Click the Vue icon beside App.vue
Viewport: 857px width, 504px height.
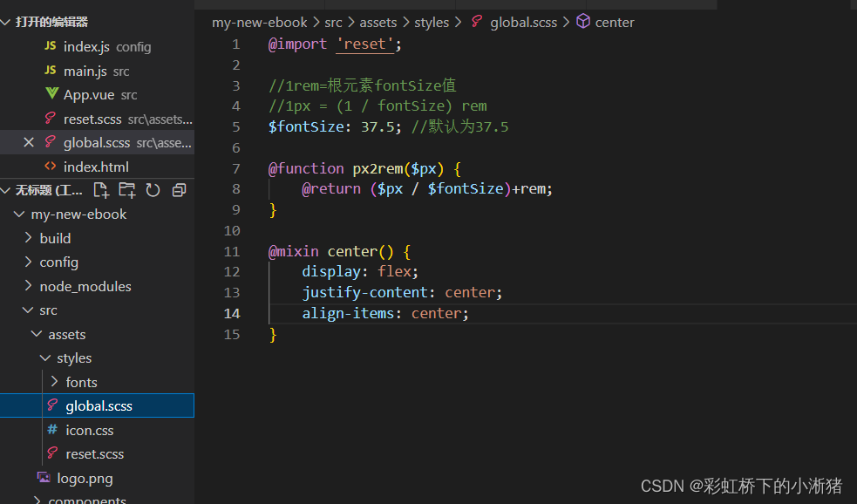(51, 94)
